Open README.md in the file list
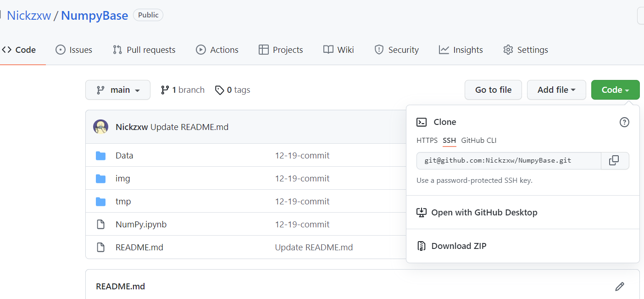This screenshot has width=644, height=299. click(x=139, y=248)
